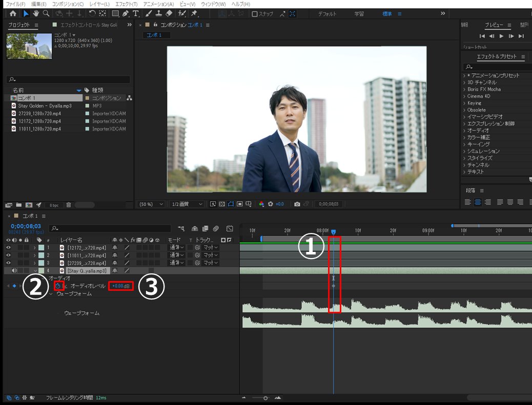This screenshot has width=532, height=405.
Task: Click the timeline zoom slider at bottom
Action: pos(265,398)
